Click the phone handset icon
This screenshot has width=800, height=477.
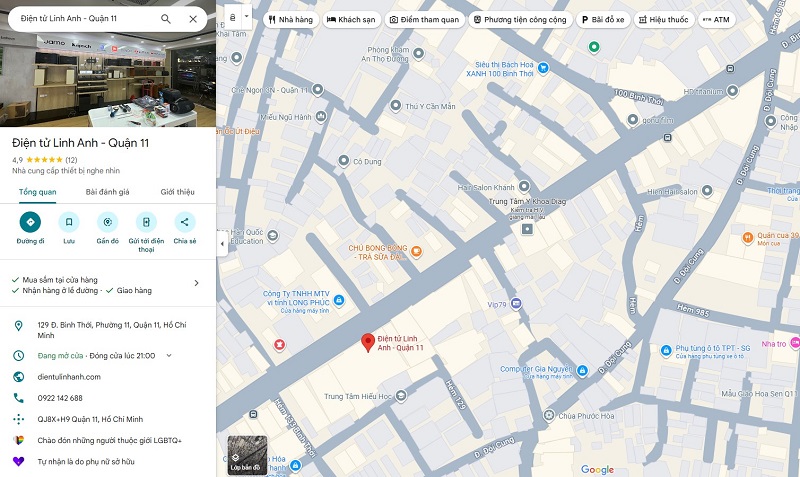point(18,398)
